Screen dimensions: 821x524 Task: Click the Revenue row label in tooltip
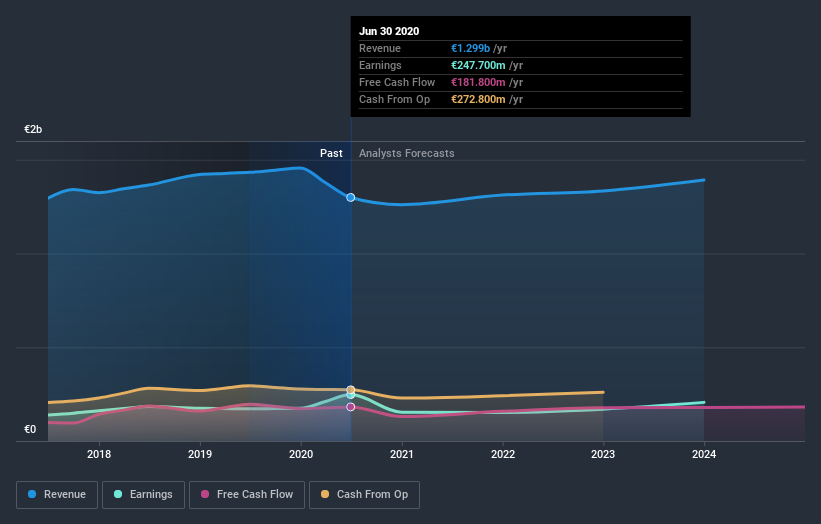[x=380, y=48]
